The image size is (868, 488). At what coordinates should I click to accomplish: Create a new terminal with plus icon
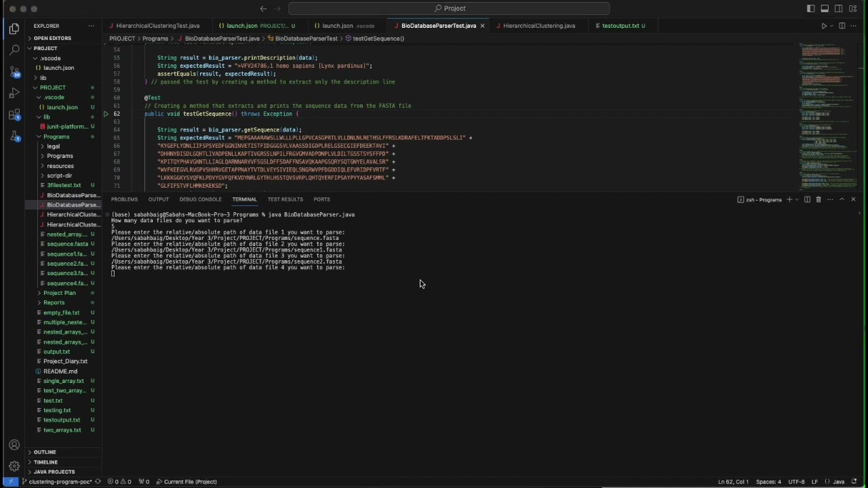[x=789, y=199]
